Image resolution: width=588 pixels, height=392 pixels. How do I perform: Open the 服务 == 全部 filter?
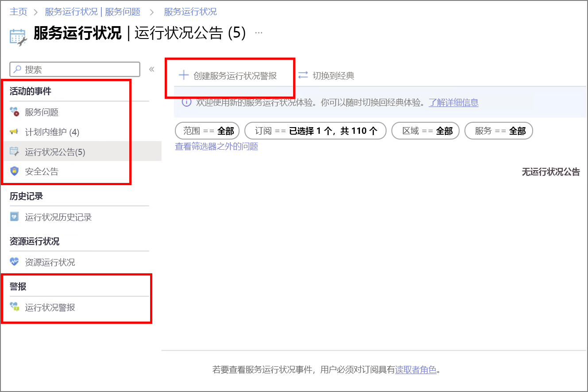click(499, 131)
